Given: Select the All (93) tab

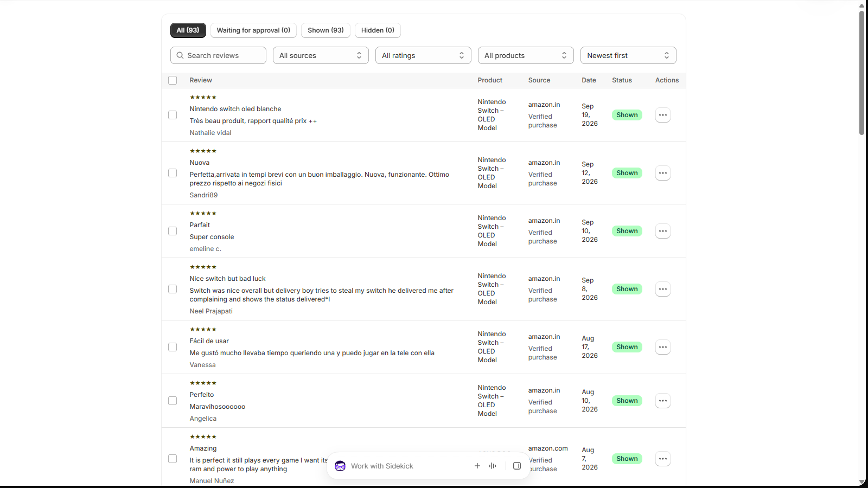Looking at the screenshot, I should point(188,30).
